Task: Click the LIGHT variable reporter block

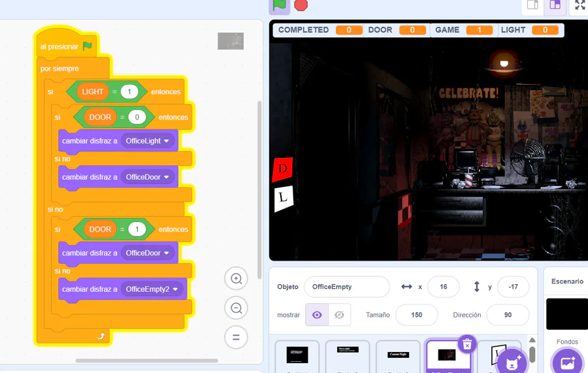Action: click(x=92, y=91)
